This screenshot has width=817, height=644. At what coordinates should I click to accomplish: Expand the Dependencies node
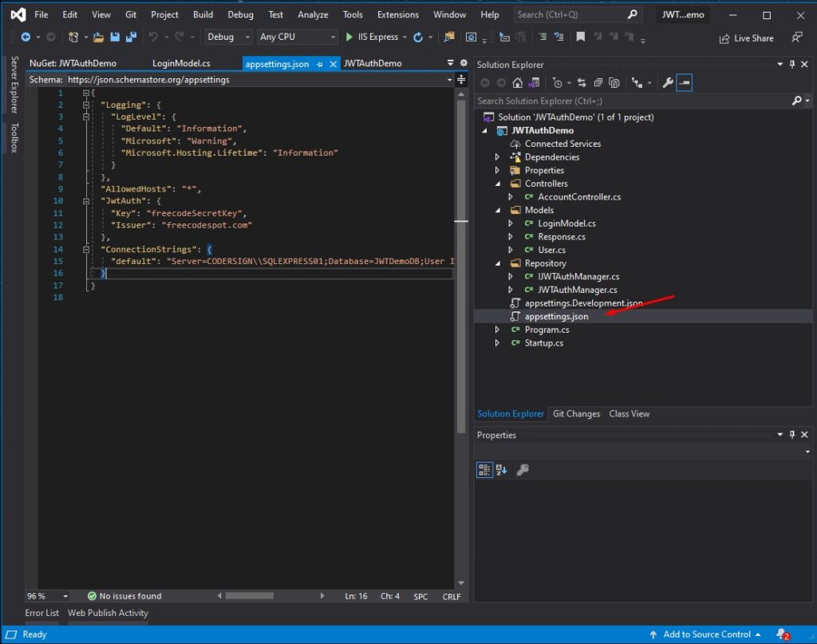[497, 157]
